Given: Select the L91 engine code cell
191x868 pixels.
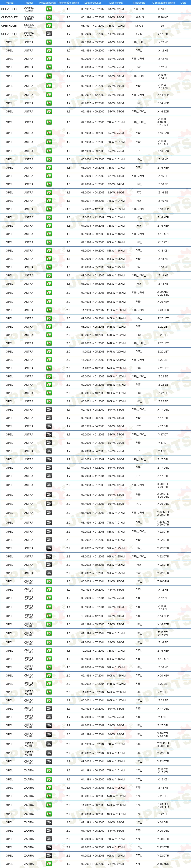Looking at the screenshot, I should point(163,26).
